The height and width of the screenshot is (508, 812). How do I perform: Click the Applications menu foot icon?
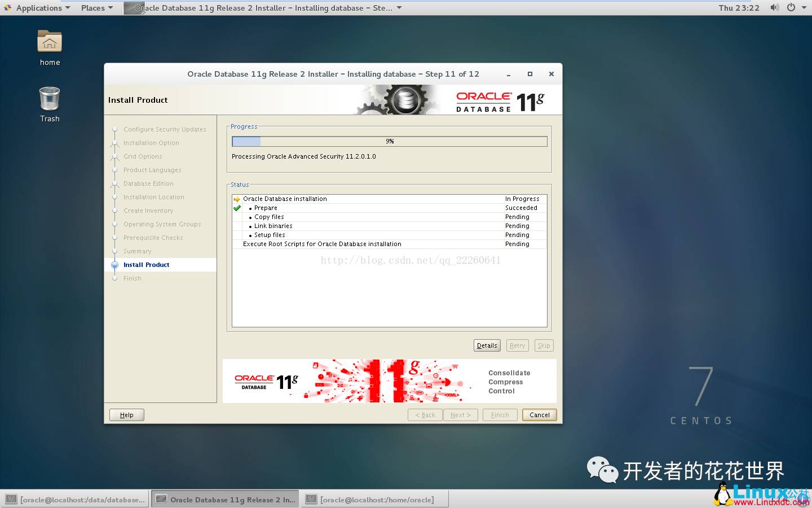pos(7,8)
